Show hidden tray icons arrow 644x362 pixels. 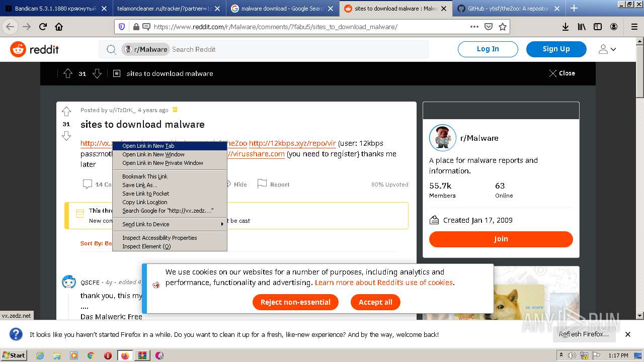click(x=561, y=355)
